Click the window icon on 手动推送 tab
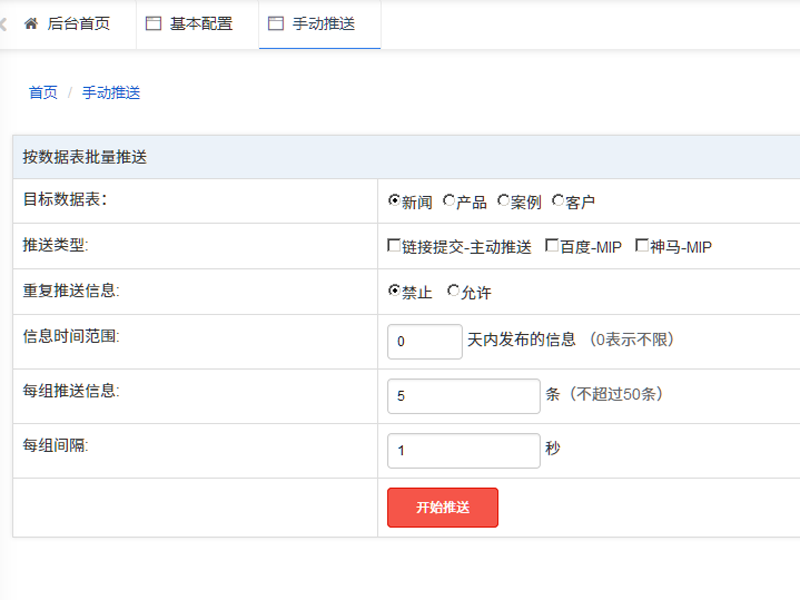This screenshot has width=800, height=600. coord(276,23)
